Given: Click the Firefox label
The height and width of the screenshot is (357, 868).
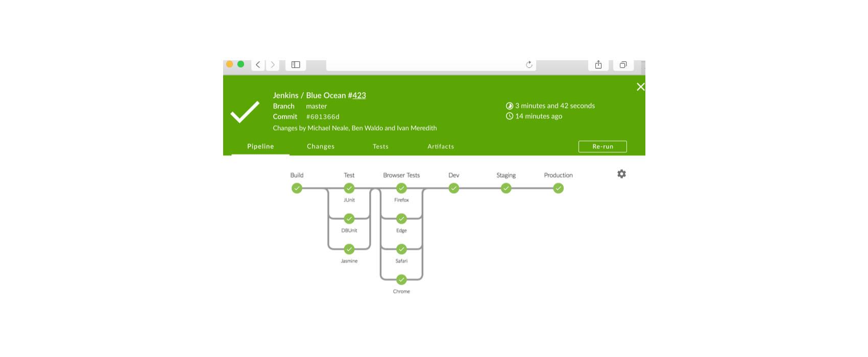Looking at the screenshot, I should point(401,200).
